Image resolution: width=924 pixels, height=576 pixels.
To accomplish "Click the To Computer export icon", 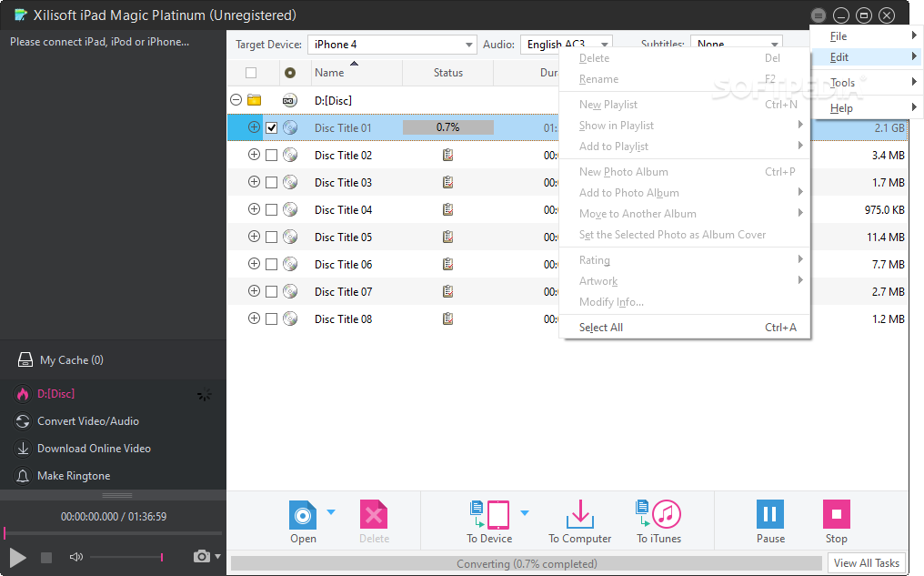I will coord(580,515).
